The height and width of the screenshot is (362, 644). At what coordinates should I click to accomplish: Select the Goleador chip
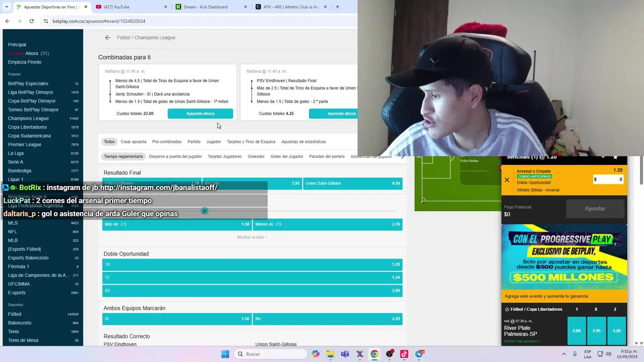coord(256,156)
